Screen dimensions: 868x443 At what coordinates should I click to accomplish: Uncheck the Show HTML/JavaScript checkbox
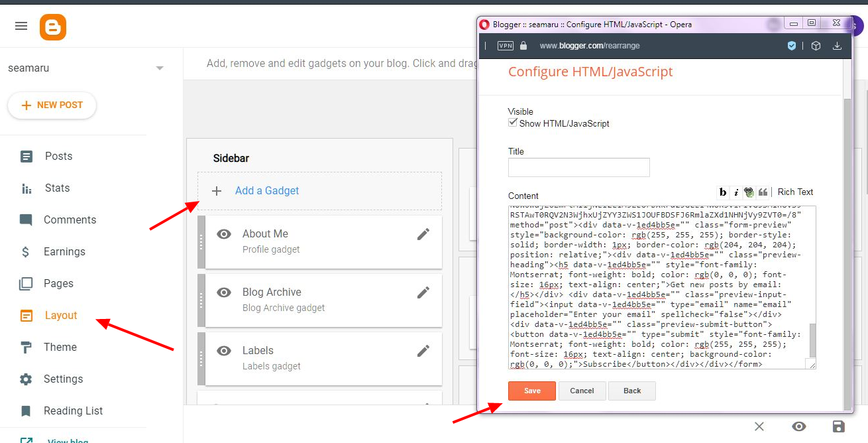[512, 122]
